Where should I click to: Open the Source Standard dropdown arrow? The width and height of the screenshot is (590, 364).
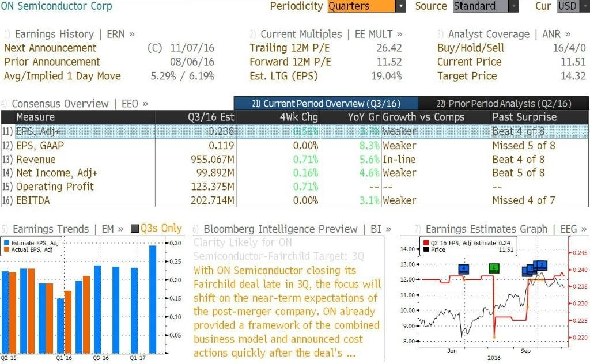click(513, 6)
